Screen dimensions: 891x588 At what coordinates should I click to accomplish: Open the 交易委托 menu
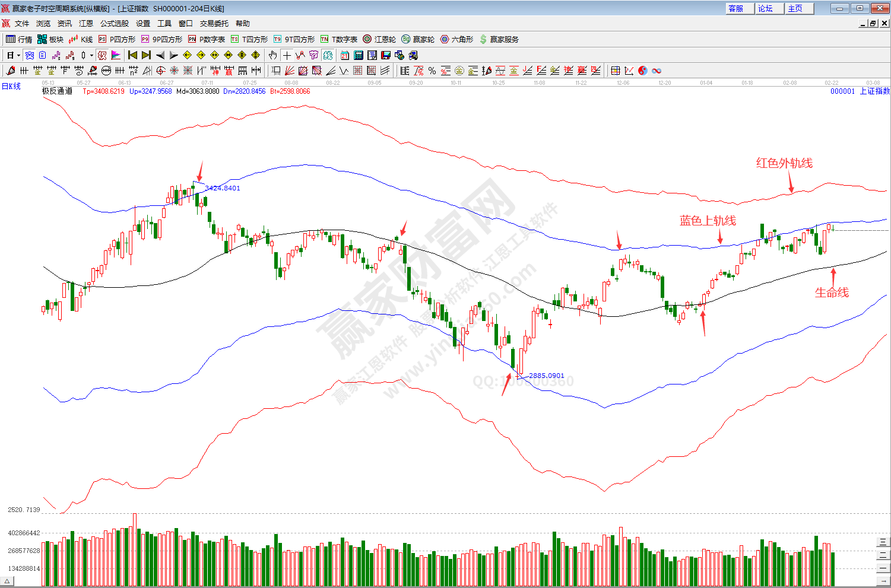[x=214, y=24]
